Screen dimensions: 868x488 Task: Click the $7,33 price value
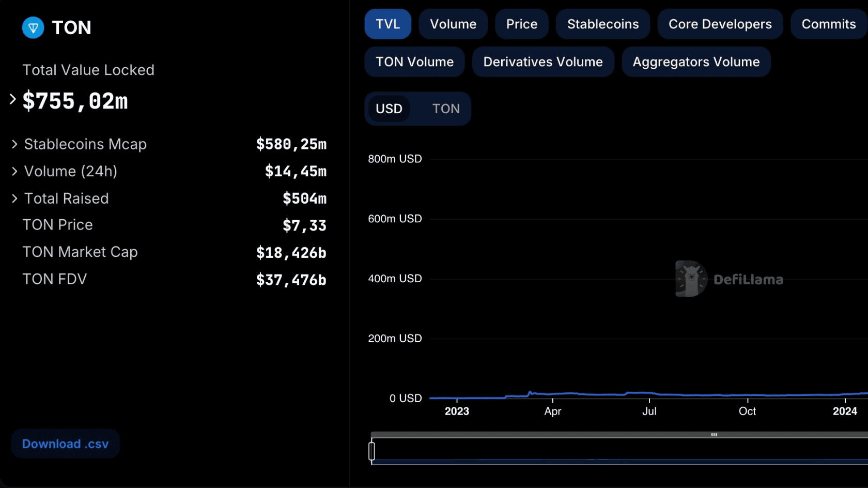pyautogui.click(x=304, y=226)
